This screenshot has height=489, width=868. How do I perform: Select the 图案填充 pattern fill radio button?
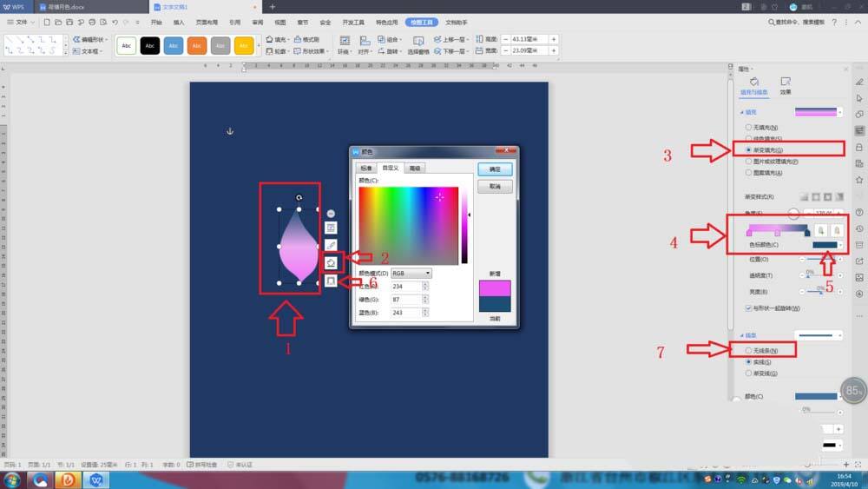click(748, 173)
